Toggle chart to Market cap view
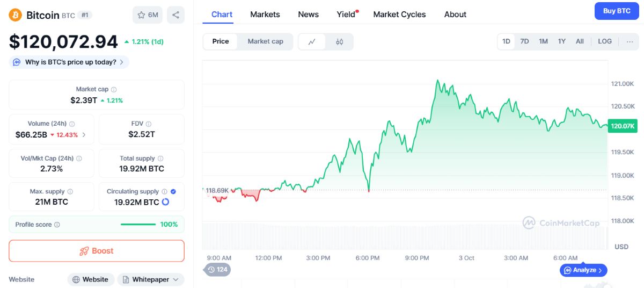 pyautogui.click(x=265, y=41)
